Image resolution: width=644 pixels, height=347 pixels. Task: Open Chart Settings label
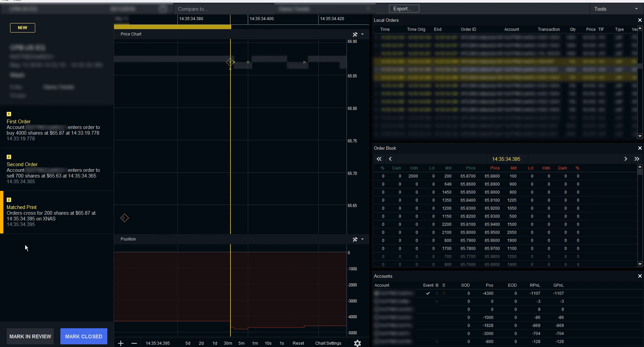pos(328,343)
